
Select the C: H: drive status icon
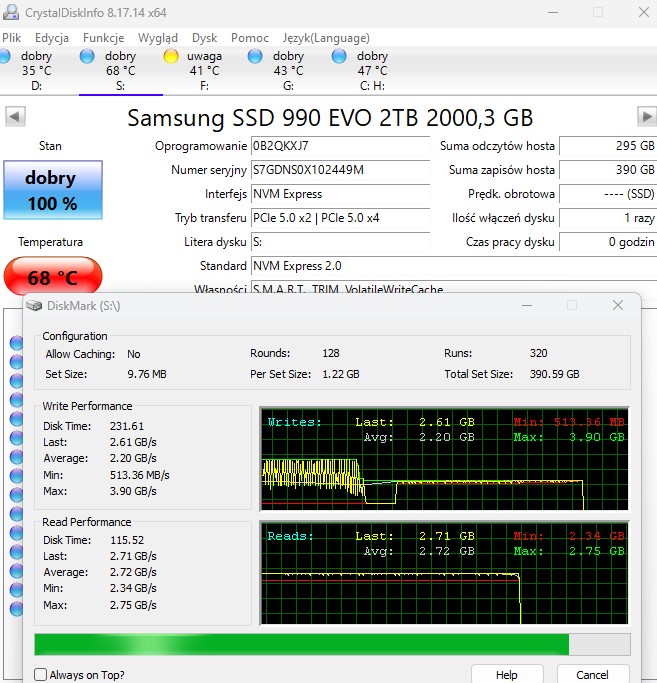coord(340,56)
